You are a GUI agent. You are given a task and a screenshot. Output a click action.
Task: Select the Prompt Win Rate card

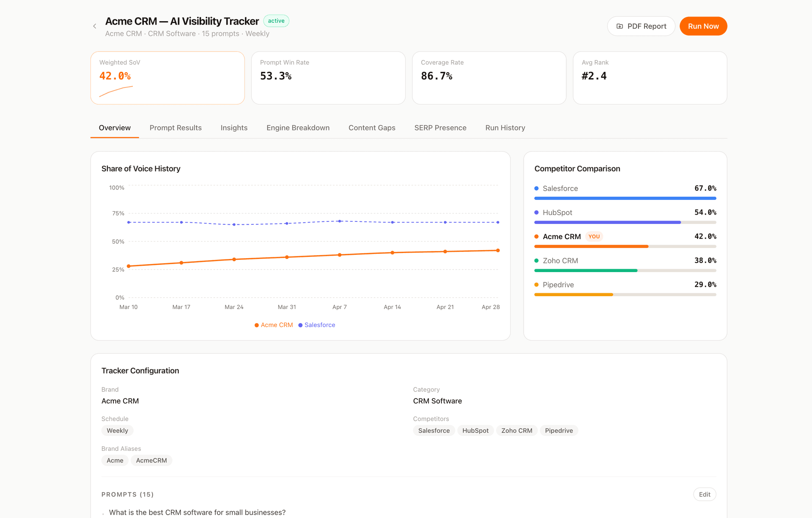point(328,78)
